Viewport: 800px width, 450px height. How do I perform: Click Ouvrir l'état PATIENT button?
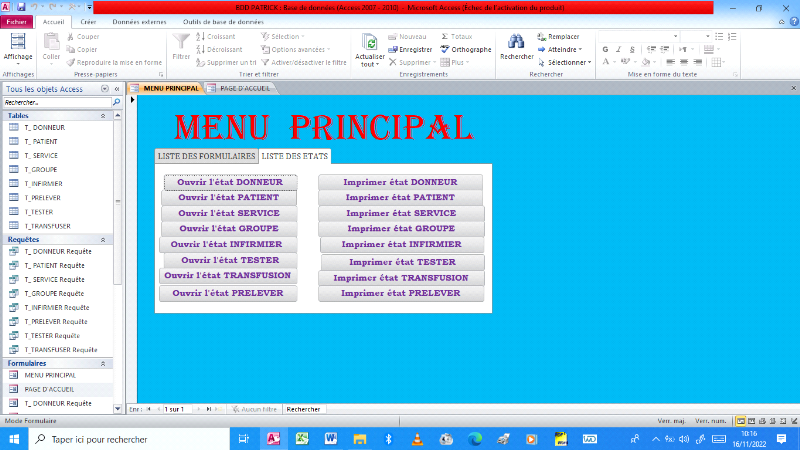tap(228, 198)
